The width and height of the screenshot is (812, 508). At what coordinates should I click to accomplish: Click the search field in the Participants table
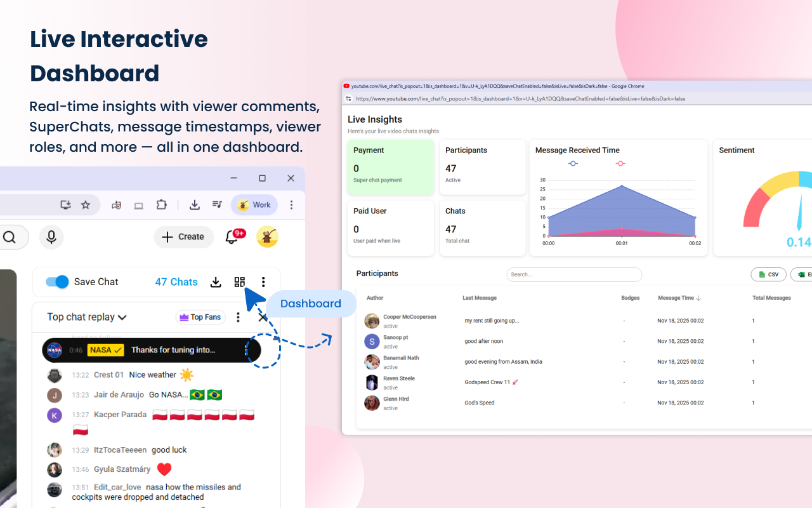coord(573,274)
